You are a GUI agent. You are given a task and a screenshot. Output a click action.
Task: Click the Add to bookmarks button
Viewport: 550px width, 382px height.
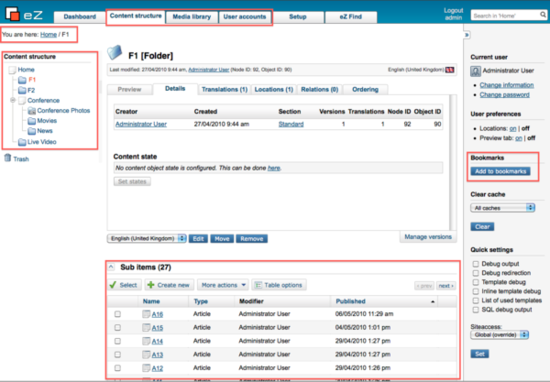[500, 171]
